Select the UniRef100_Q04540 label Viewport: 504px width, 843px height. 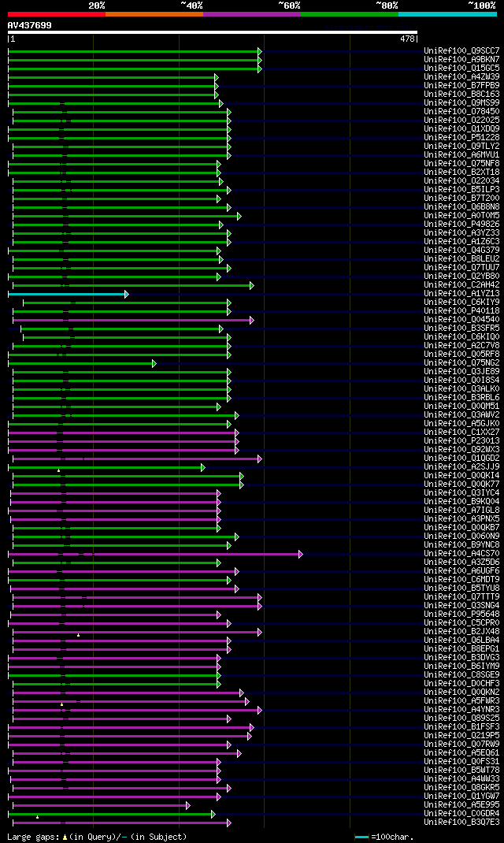461,320
